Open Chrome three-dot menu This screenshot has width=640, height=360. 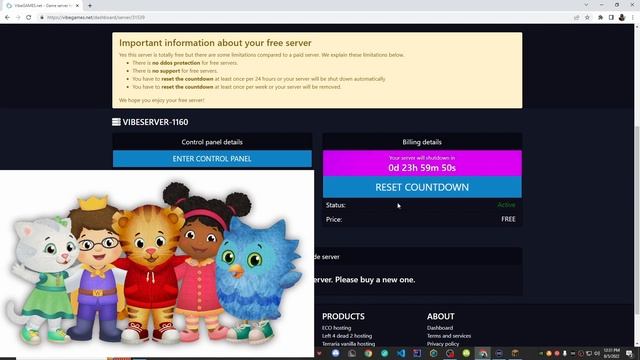(x=633, y=18)
